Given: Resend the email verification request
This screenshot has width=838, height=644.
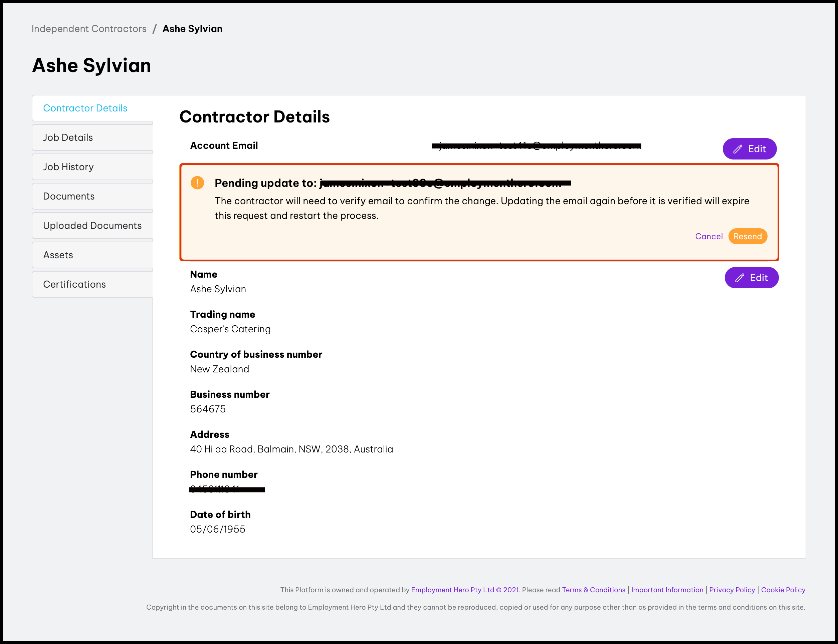Looking at the screenshot, I should (x=748, y=236).
